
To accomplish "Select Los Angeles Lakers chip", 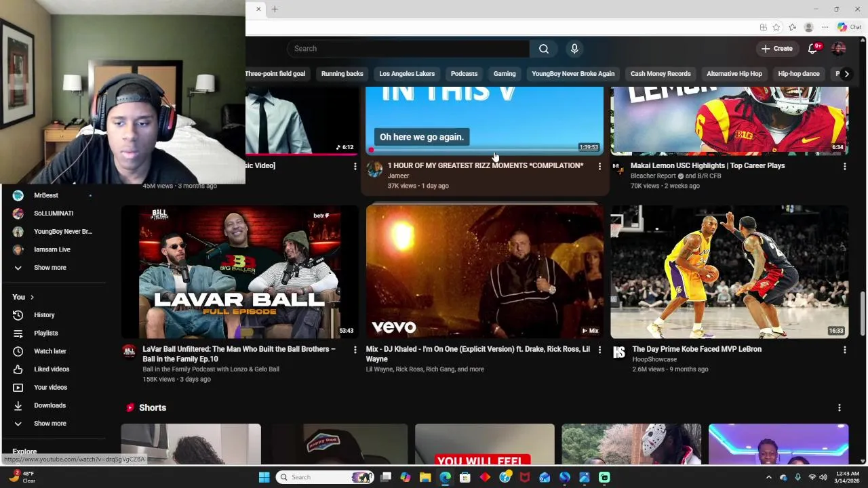I will click(407, 74).
